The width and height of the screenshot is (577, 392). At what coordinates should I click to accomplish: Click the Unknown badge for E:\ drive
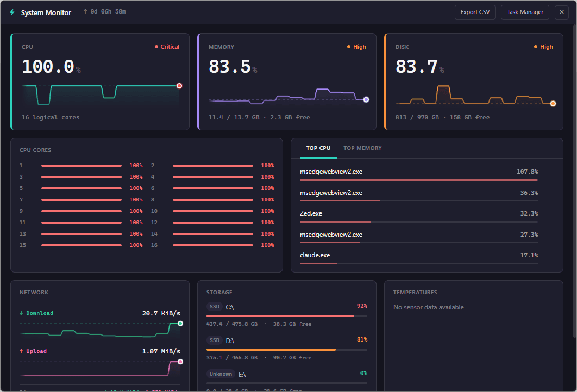click(221, 374)
